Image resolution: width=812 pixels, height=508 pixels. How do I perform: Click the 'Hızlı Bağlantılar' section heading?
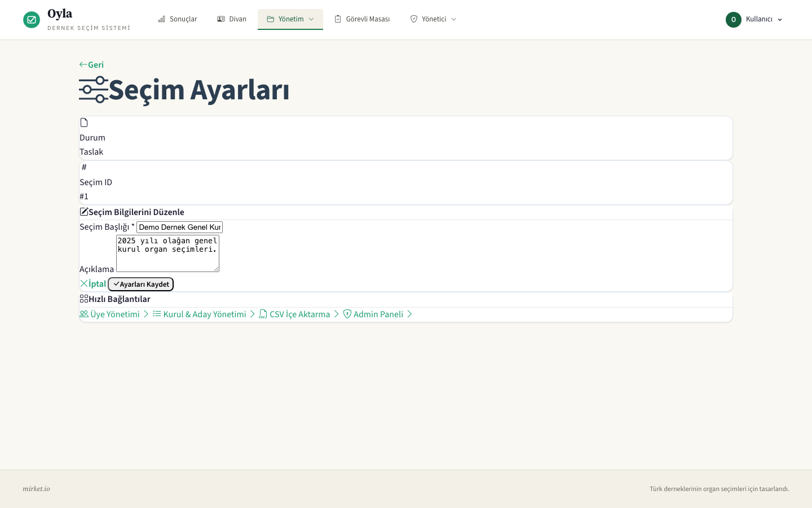(120, 299)
